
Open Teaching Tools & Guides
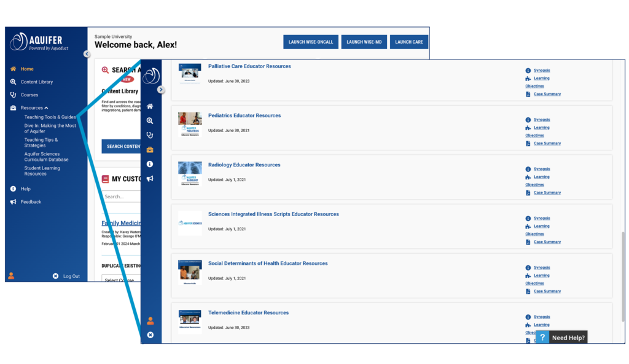pyautogui.click(x=50, y=117)
